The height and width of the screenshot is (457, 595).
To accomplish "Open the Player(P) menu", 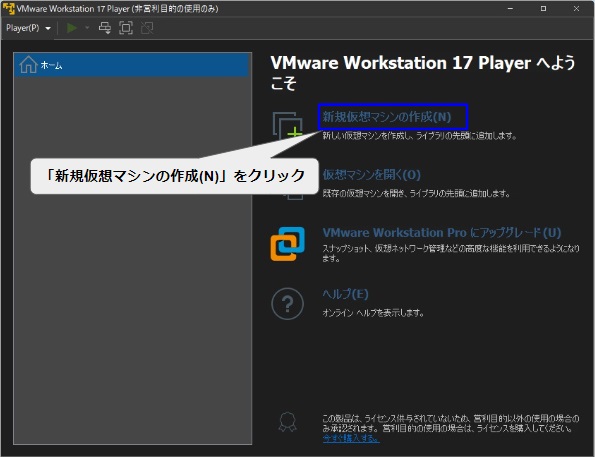I will (x=23, y=28).
